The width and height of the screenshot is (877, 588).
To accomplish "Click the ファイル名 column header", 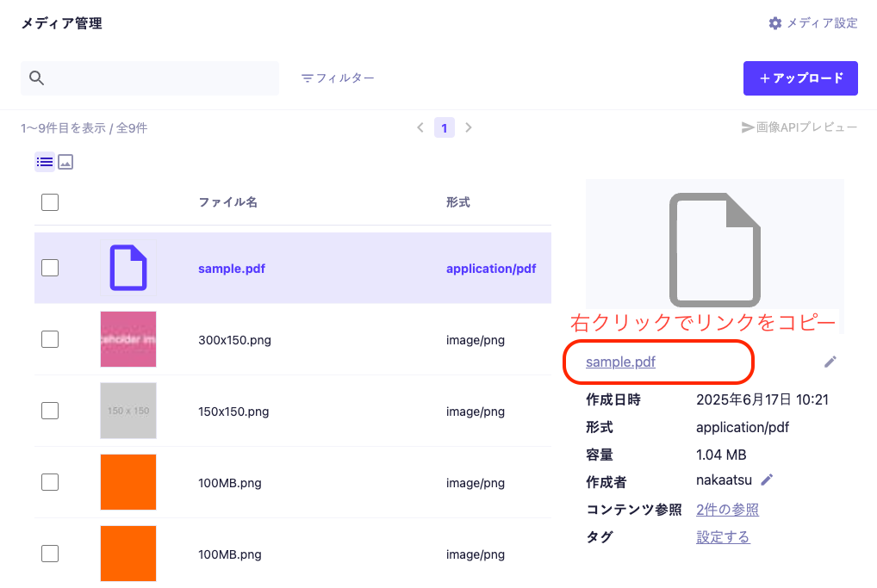I will point(227,202).
